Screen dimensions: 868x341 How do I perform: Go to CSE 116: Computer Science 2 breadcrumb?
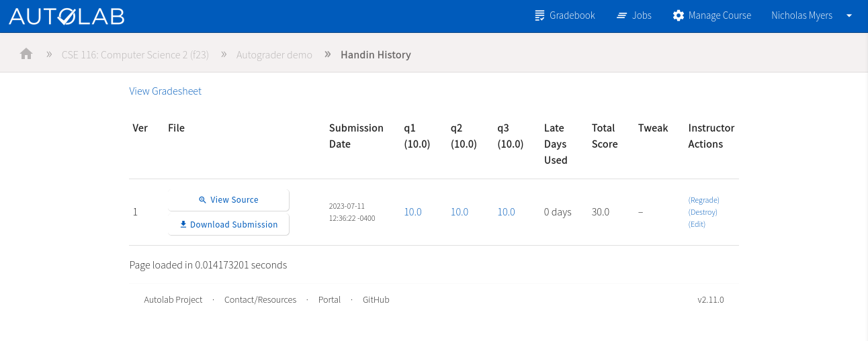pyautogui.click(x=135, y=54)
